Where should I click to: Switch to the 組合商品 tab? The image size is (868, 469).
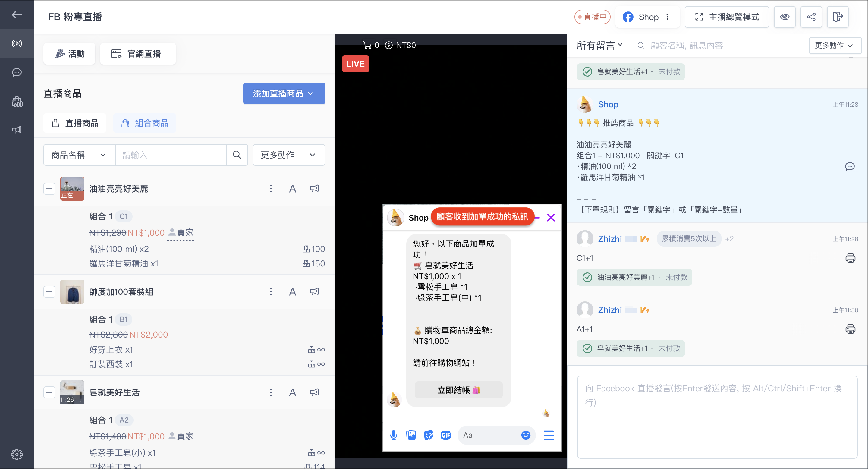coord(145,123)
